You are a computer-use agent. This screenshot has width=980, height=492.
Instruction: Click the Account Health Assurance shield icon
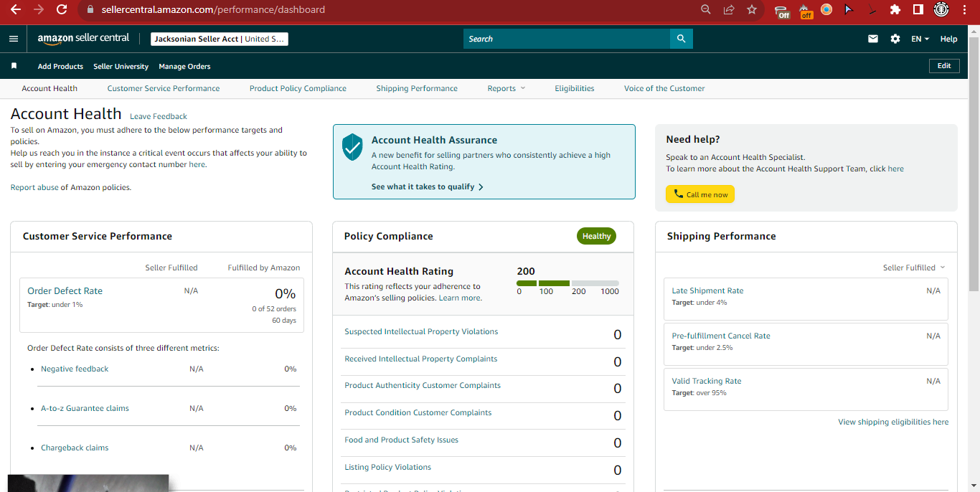tap(352, 146)
